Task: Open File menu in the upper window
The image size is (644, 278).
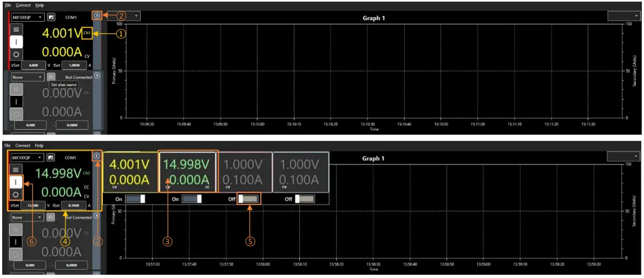Action: point(8,5)
